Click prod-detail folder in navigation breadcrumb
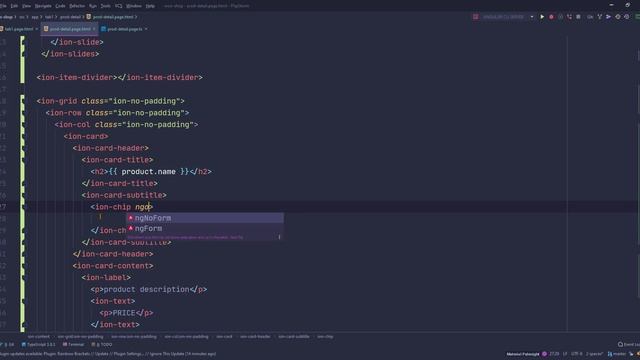This screenshot has height=360, width=640. [70, 17]
